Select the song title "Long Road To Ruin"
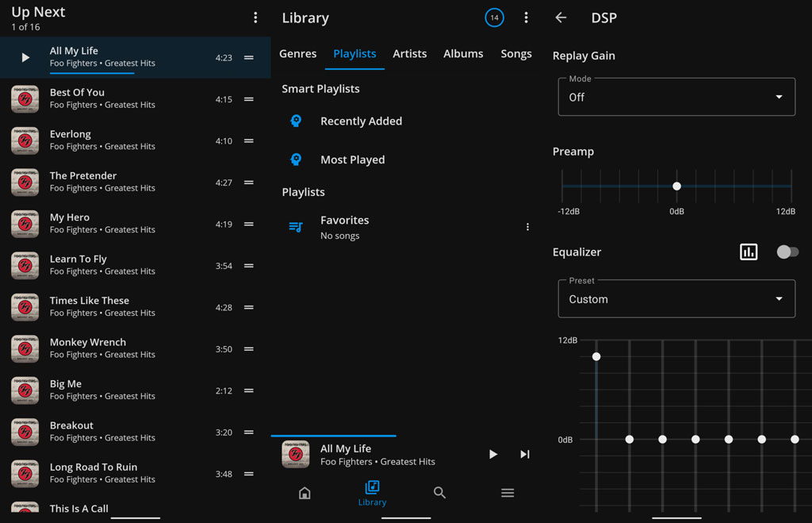The image size is (812, 523). pos(94,467)
